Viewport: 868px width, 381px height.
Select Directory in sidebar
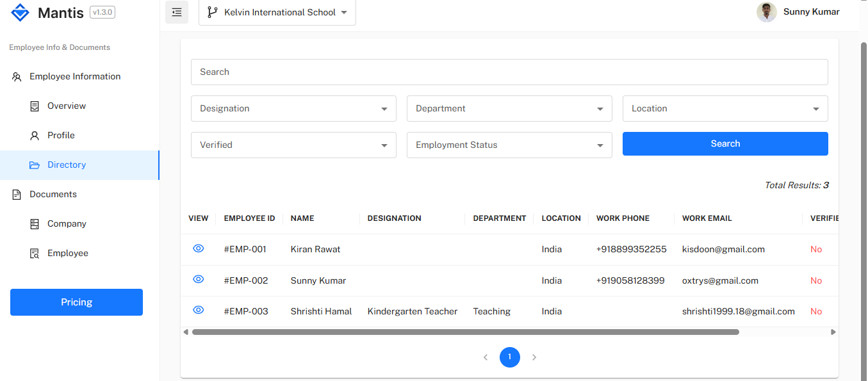(79, 165)
